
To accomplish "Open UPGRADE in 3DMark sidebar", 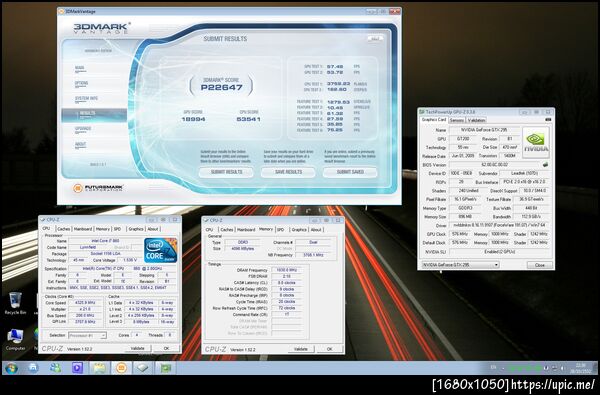I will 83,129.
